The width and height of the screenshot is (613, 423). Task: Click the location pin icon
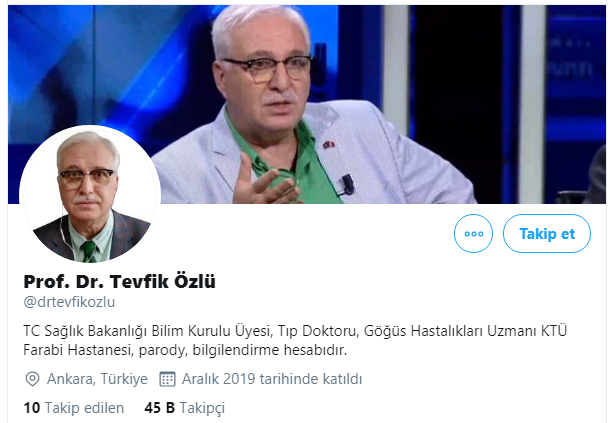(x=32, y=379)
